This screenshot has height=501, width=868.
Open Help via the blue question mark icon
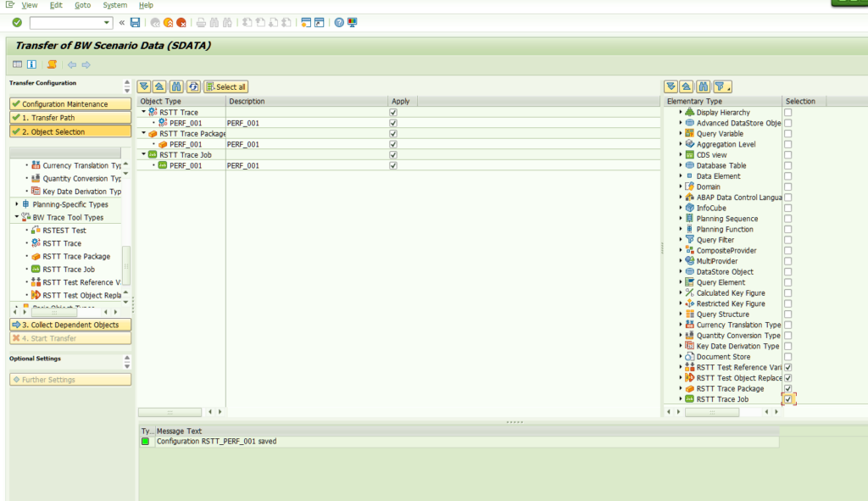[339, 23]
